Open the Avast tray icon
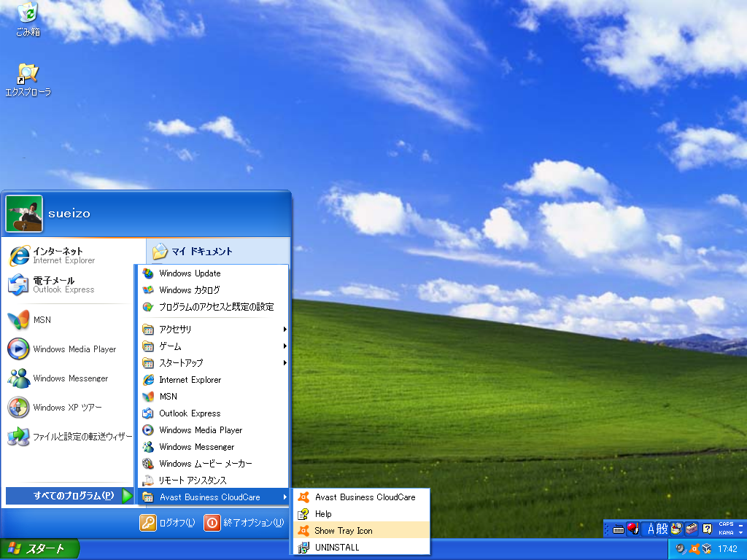 click(x=694, y=549)
